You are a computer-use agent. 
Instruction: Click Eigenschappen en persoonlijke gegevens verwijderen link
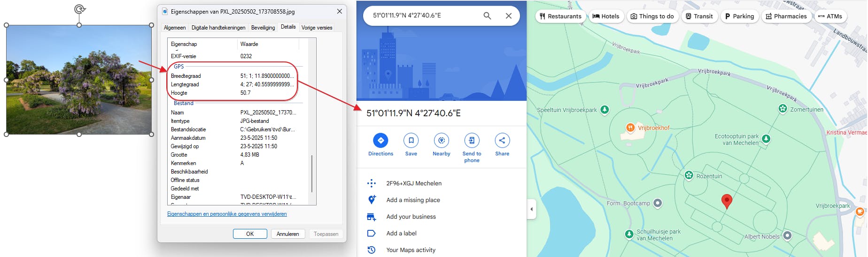(x=227, y=214)
